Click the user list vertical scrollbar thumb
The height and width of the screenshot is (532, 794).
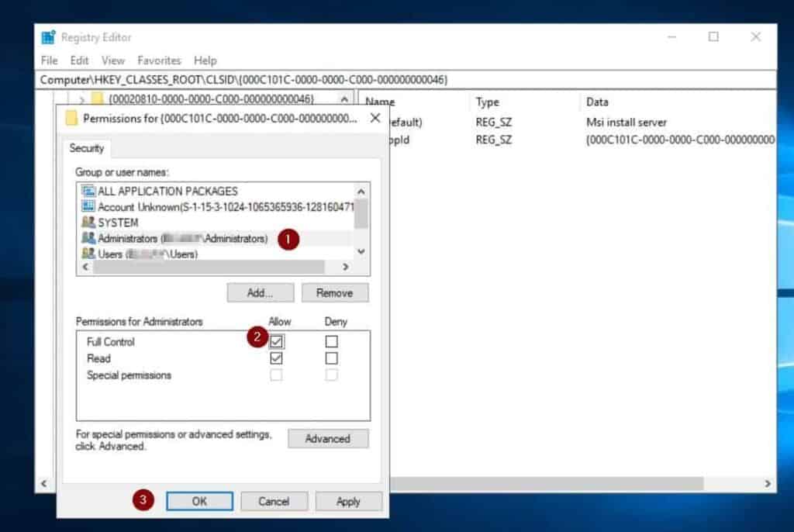coord(361,214)
